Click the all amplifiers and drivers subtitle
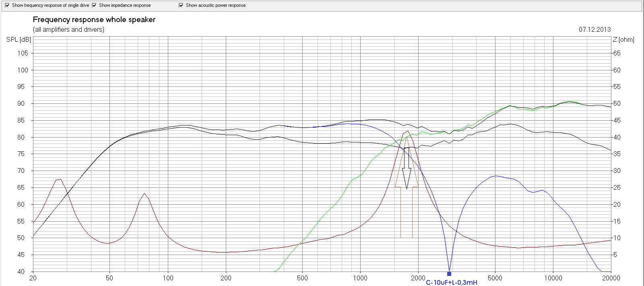 click(68, 29)
